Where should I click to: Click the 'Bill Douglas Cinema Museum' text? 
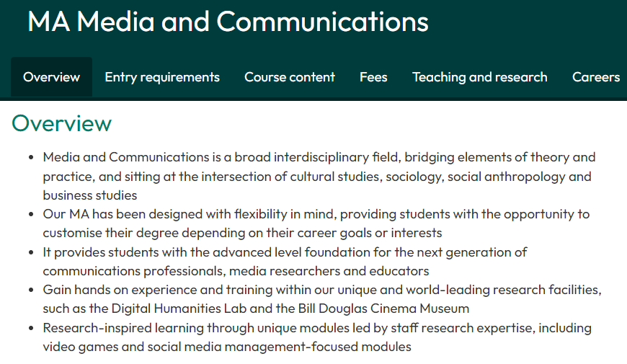point(383,308)
